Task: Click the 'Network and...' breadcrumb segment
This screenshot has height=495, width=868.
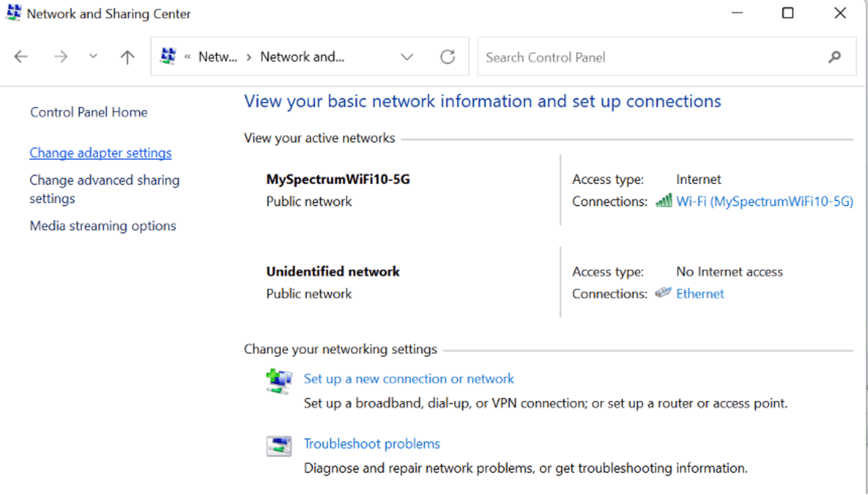Action: tap(302, 57)
